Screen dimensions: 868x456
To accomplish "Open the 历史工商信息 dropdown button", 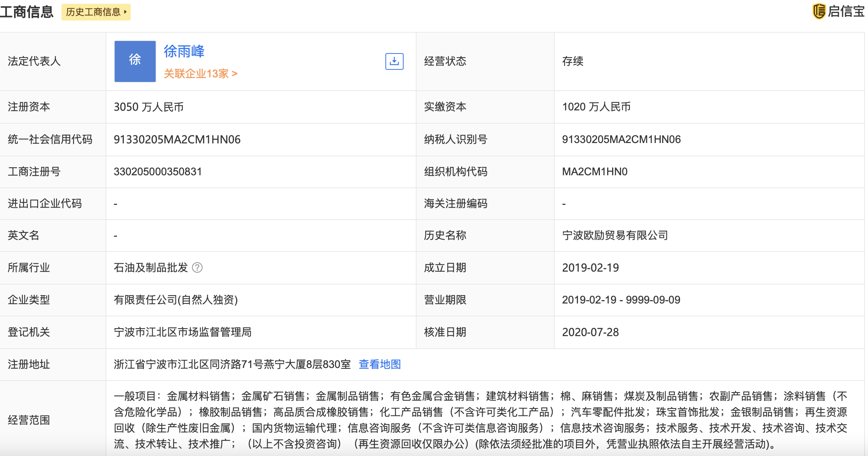I will point(96,12).
